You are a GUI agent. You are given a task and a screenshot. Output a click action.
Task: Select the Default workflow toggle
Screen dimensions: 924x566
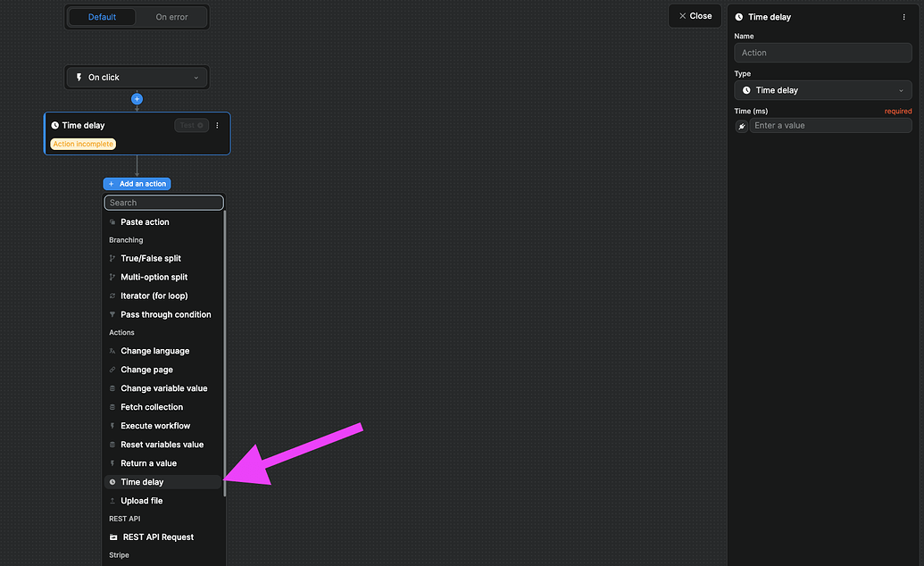point(102,16)
